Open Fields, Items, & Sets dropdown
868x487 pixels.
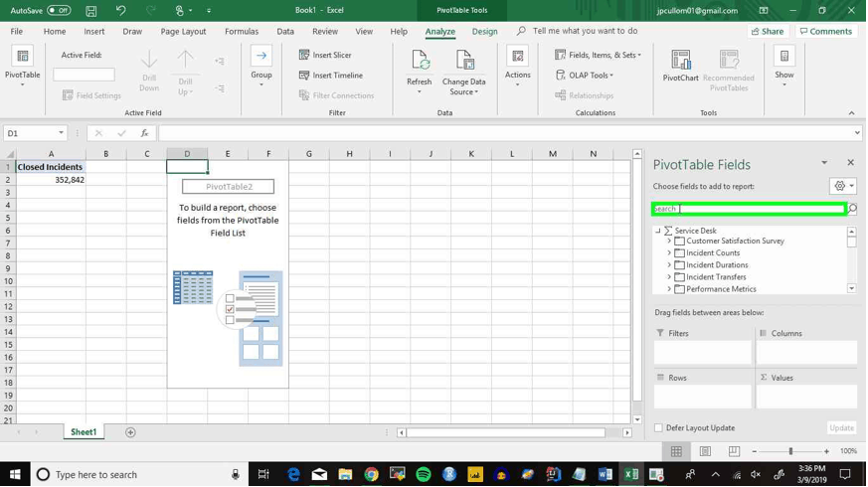pyautogui.click(x=598, y=55)
